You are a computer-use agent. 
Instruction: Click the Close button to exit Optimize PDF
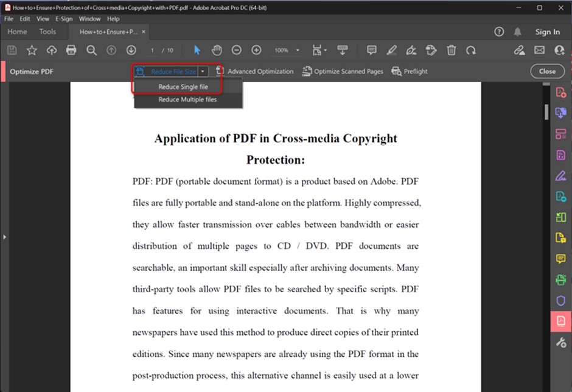coord(546,71)
